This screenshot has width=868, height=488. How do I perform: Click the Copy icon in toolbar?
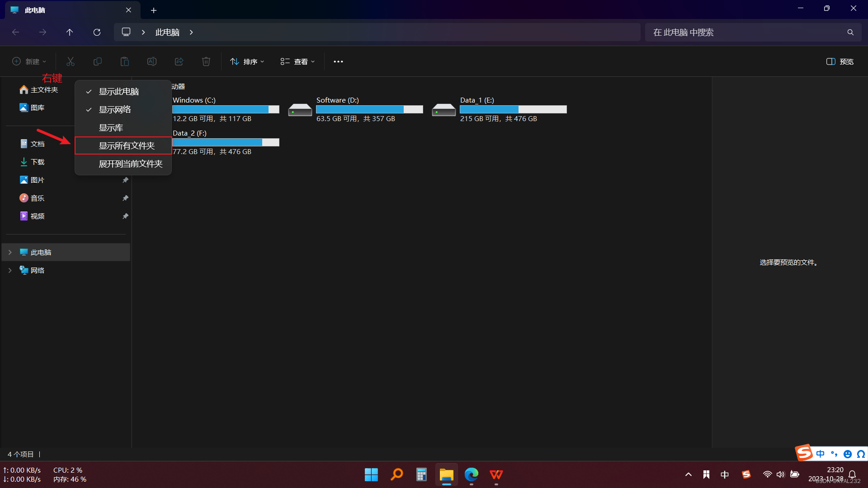[98, 61]
